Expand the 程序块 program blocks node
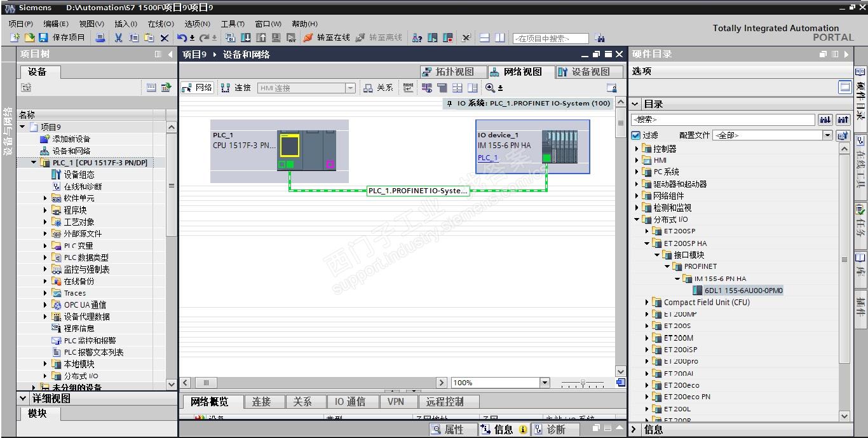Image resolution: width=868 pixels, height=438 pixels. pos(46,210)
